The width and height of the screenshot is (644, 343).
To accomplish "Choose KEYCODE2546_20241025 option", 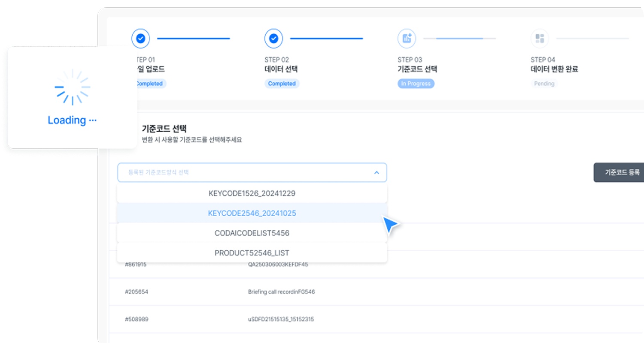I will click(x=252, y=213).
